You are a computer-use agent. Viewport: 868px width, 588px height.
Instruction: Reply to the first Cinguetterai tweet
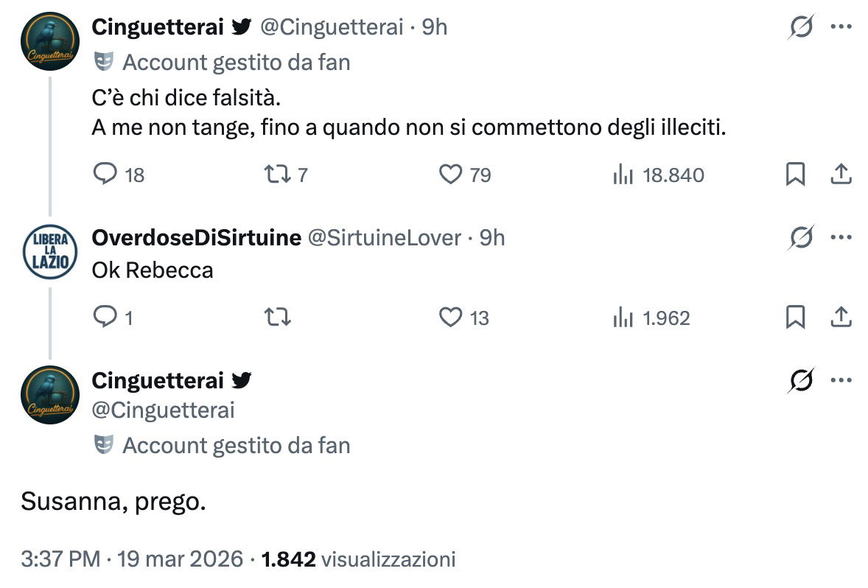point(106,175)
